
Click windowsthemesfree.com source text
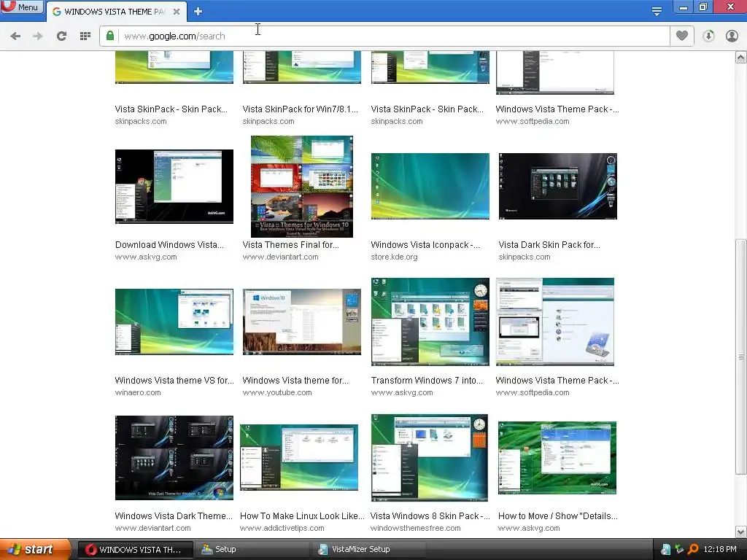pyautogui.click(x=415, y=529)
